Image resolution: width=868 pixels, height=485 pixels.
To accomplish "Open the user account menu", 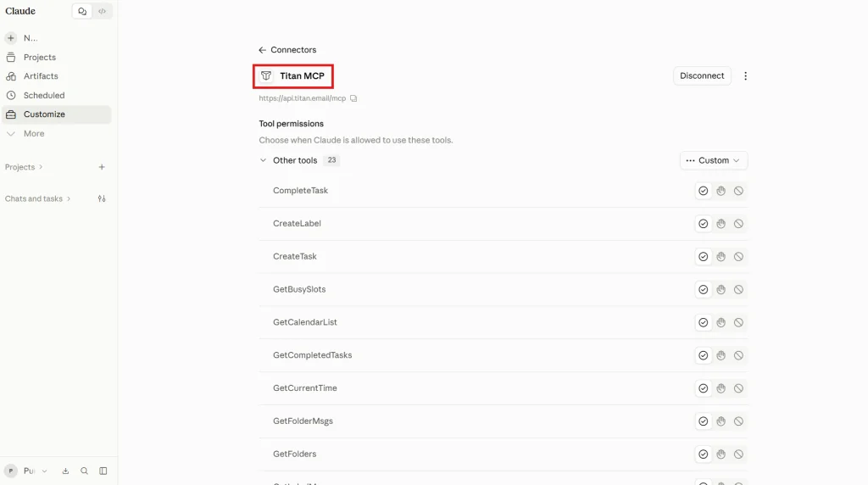I will [x=26, y=471].
